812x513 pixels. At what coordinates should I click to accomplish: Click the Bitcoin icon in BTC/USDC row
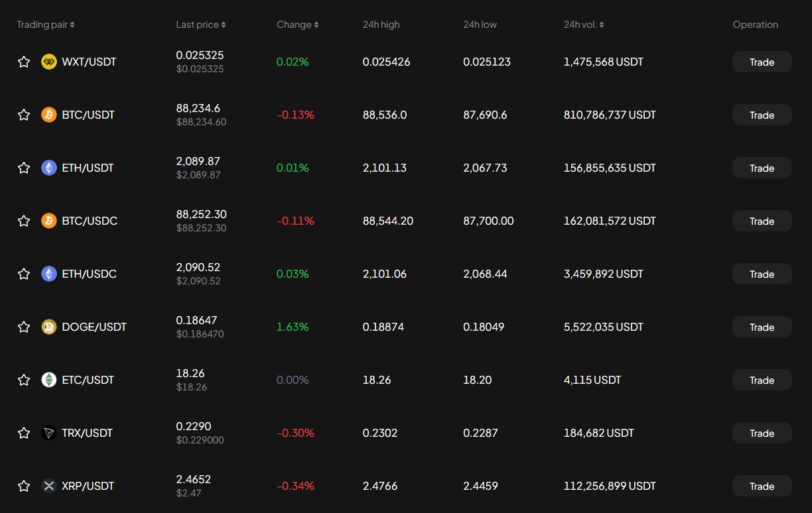click(49, 221)
